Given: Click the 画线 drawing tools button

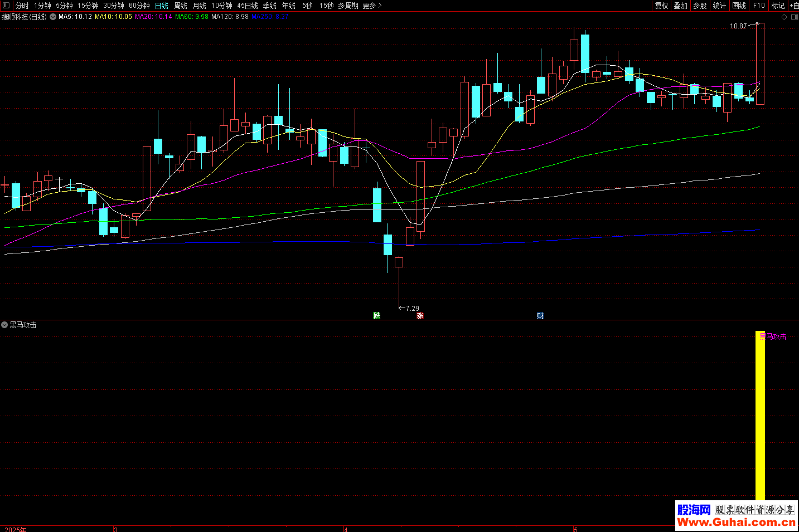Looking at the screenshot, I should [739, 6].
